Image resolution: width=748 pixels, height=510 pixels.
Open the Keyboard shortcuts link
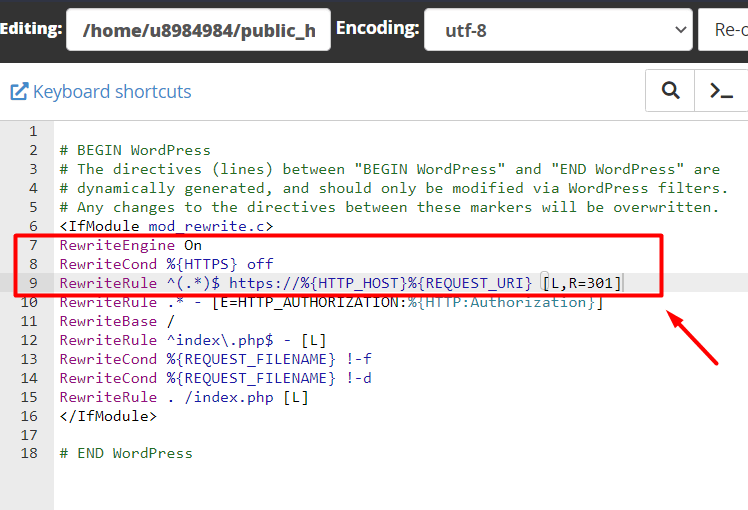(x=112, y=91)
